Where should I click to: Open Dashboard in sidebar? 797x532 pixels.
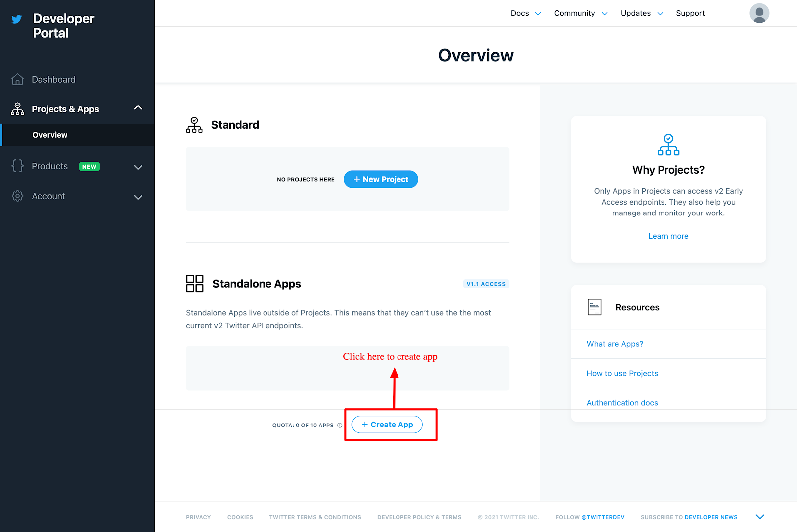pyautogui.click(x=54, y=79)
